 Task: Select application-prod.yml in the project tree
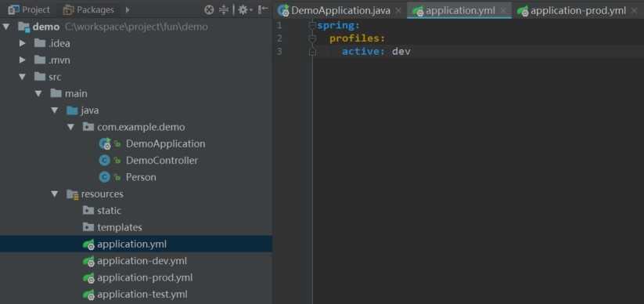pyautogui.click(x=136, y=277)
